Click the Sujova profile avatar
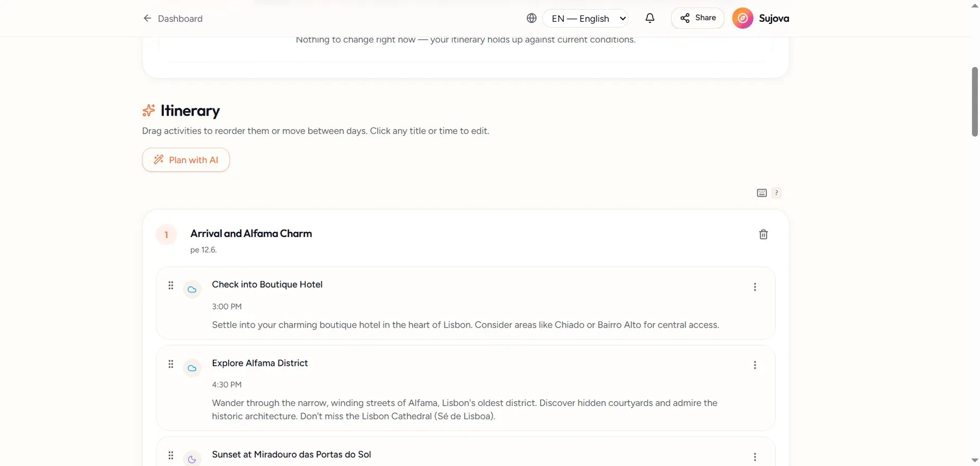 click(743, 18)
